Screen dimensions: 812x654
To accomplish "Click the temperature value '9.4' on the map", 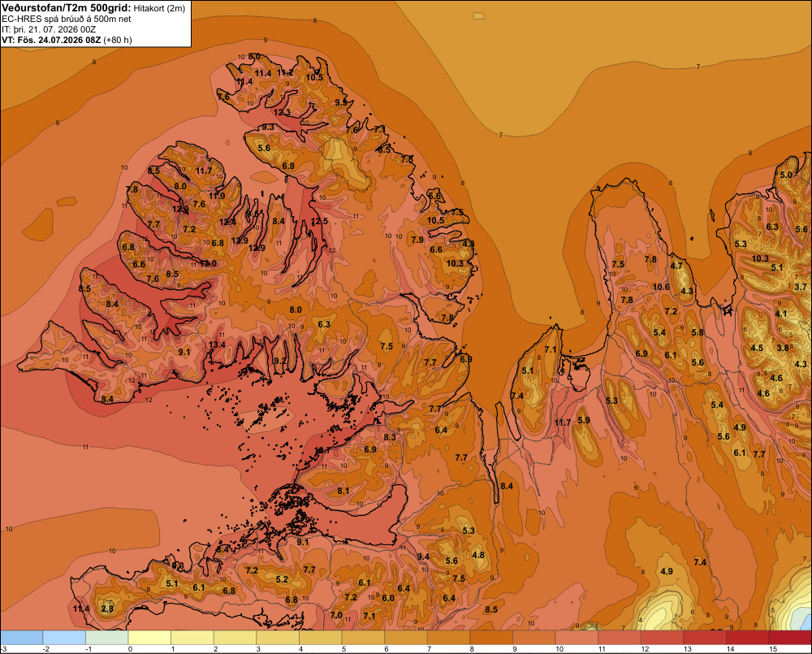I will (423, 557).
